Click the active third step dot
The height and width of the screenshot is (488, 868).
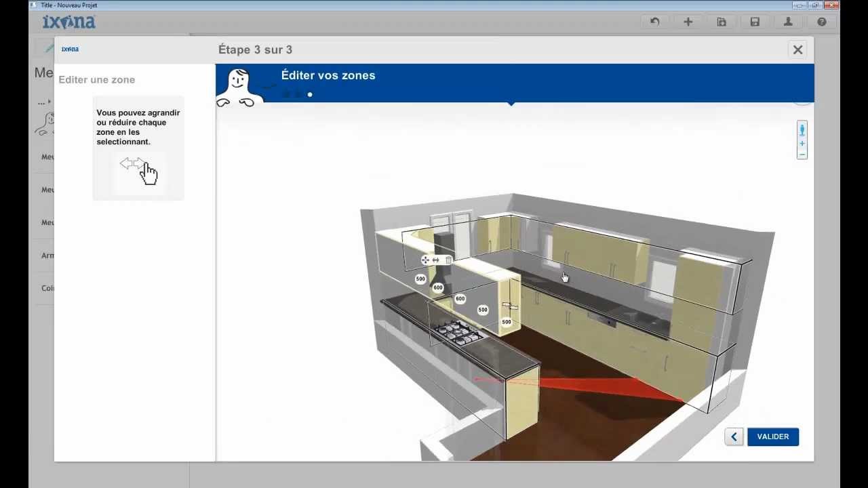tap(310, 94)
